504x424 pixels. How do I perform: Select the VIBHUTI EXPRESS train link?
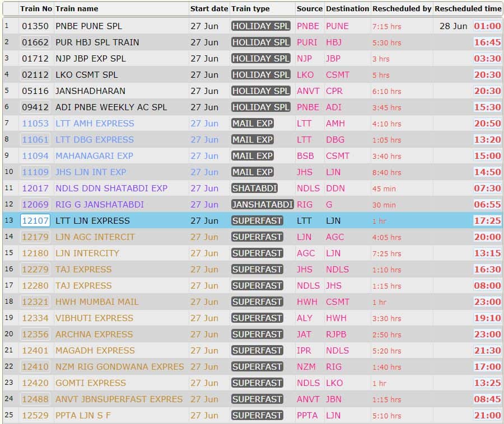point(94,318)
